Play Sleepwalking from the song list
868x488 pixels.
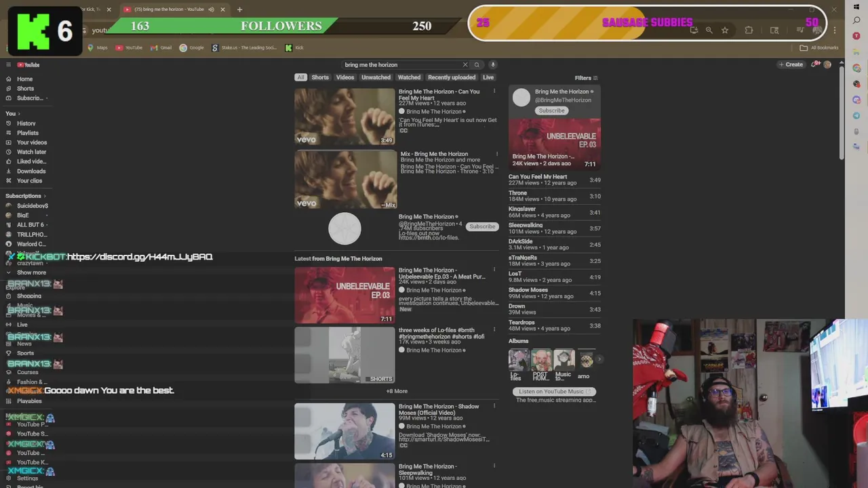555,228
